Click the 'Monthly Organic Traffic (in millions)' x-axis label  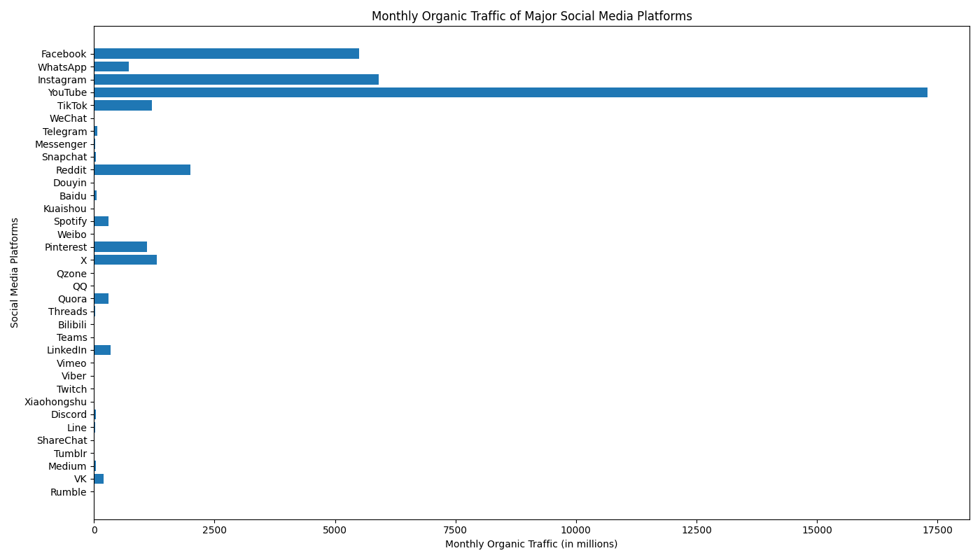coord(531,544)
